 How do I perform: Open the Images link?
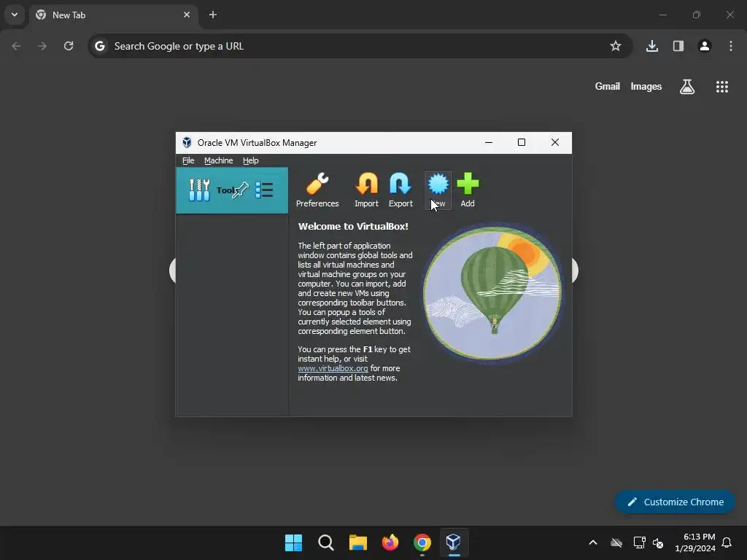(x=646, y=87)
